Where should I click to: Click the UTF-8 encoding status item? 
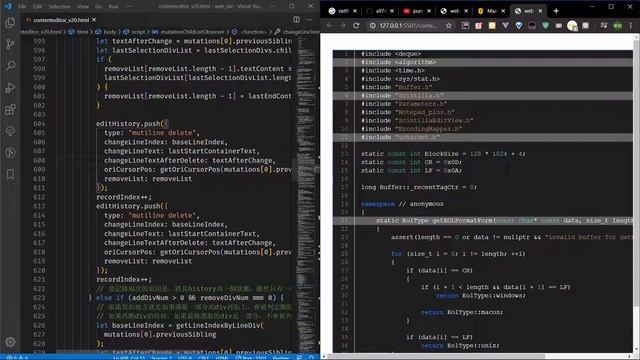[x=185, y=357]
